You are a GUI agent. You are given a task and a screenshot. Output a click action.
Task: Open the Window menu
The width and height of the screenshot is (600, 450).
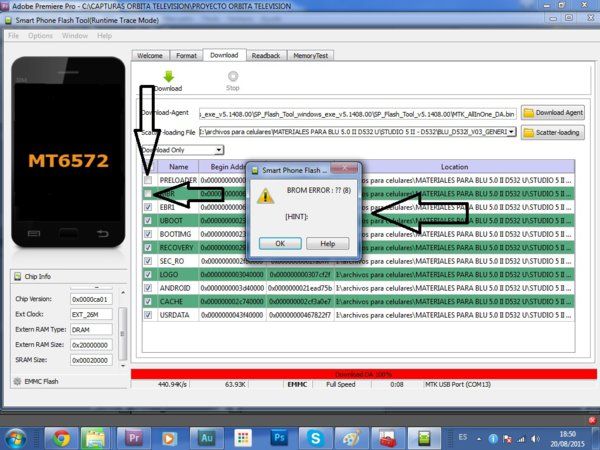[75, 36]
